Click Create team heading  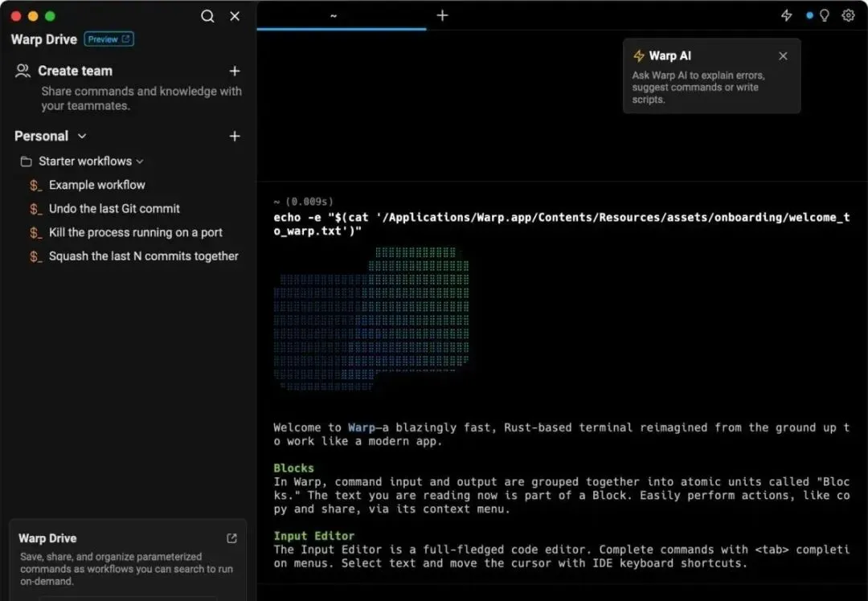76,71
